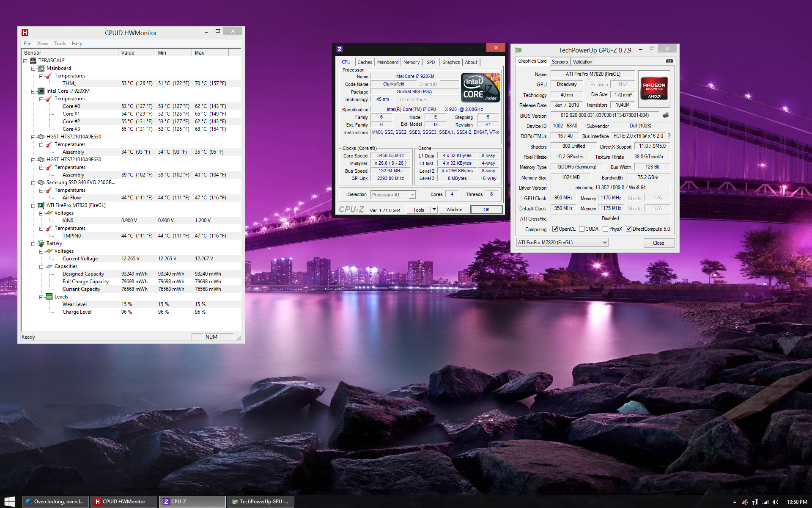Open the CPU-Z Tools dropdown arrow
812x508 pixels.
coord(434,210)
